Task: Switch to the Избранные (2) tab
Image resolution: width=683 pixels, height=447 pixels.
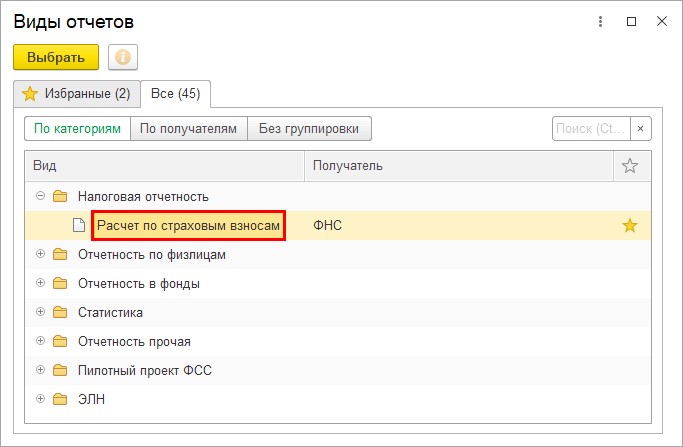Action: pyautogui.click(x=77, y=94)
